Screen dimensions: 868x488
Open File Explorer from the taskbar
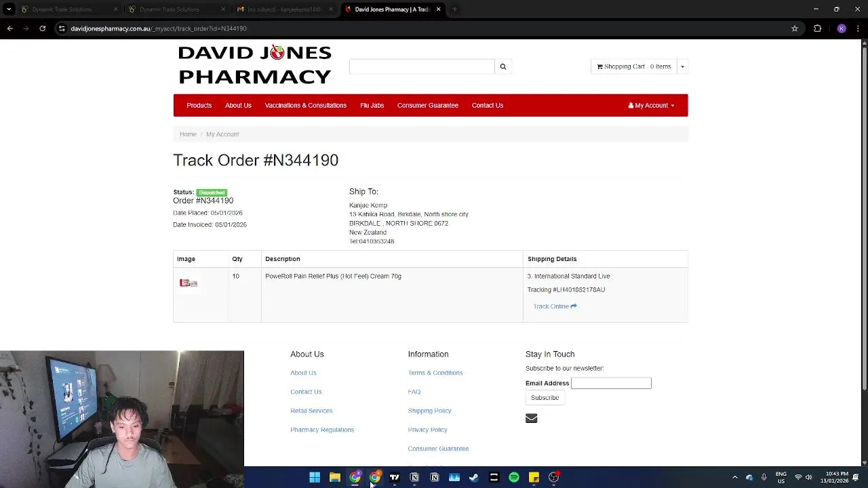[x=335, y=477]
